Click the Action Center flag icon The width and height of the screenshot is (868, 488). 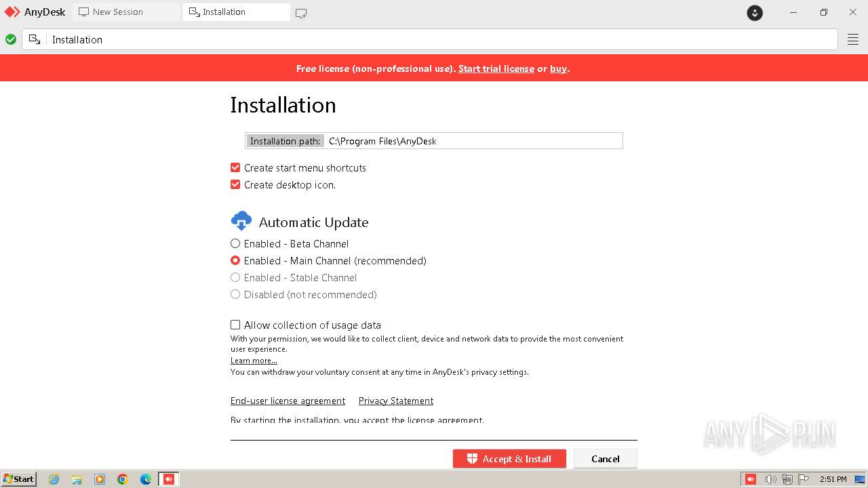click(804, 479)
